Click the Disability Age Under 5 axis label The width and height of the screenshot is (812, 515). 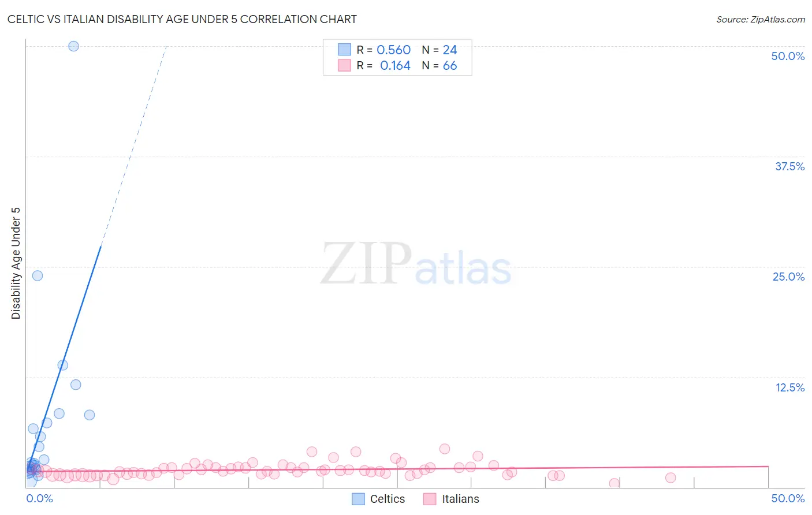coord(16,263)
